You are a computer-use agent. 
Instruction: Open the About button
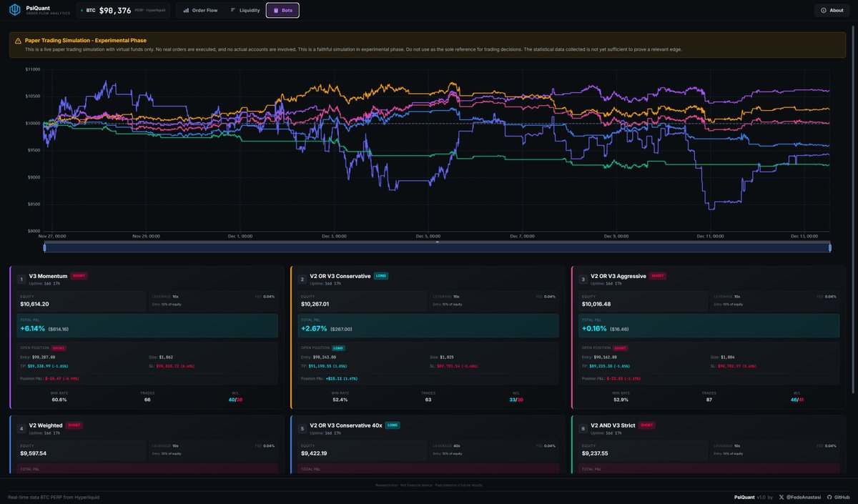(x=832, y=10)
